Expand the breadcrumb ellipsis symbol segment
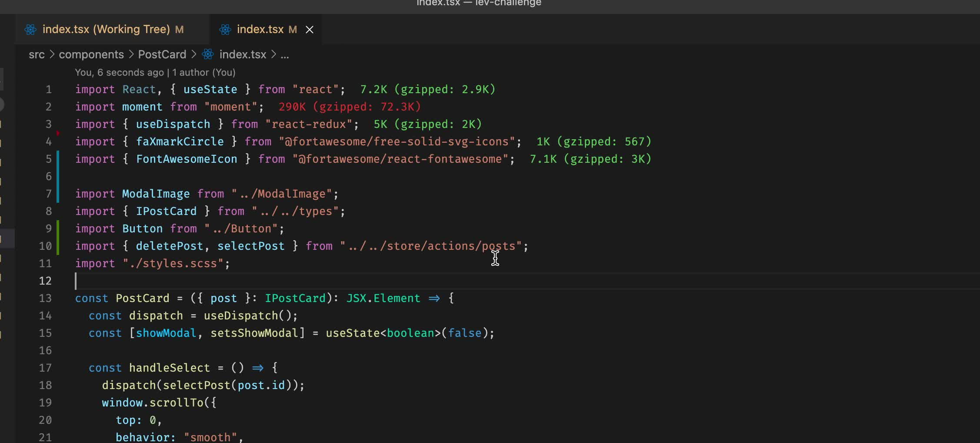The height and width of the screenshot is (443, 980). click(285, 54)
